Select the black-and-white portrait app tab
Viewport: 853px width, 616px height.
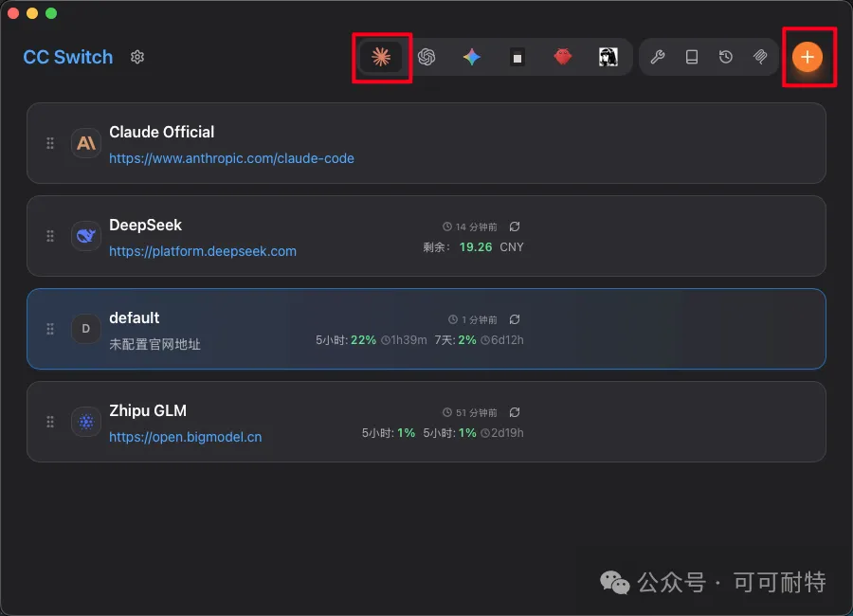coord(608,57)
